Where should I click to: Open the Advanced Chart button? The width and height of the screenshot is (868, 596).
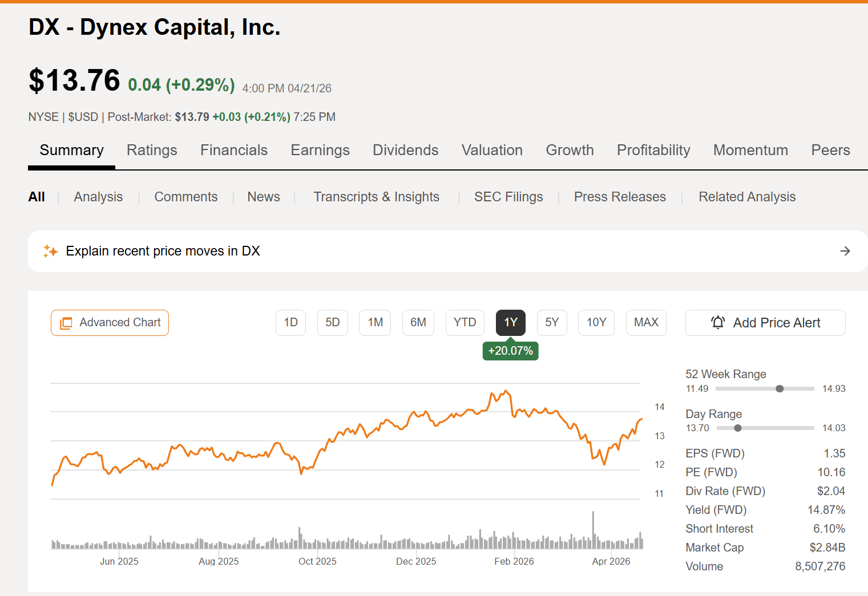click(110, 323)
